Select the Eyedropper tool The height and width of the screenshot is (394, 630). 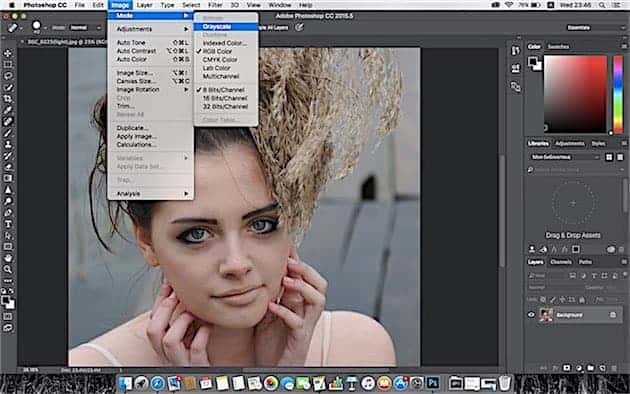click(8, 110)
